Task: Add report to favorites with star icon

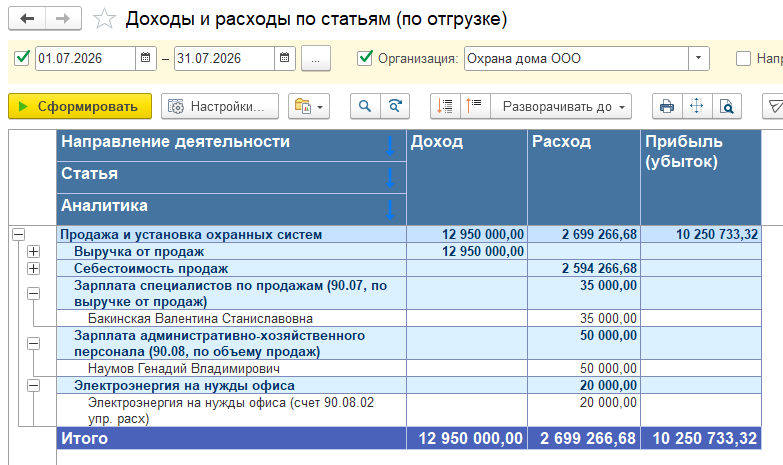Action: click(104, 19)
